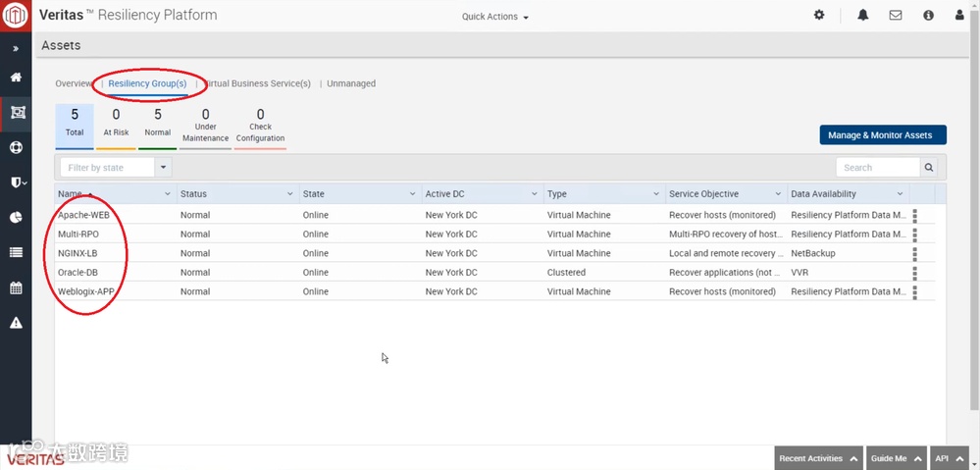
Task: Open Data Availability column menu chevron
Action: coord(900,193)
